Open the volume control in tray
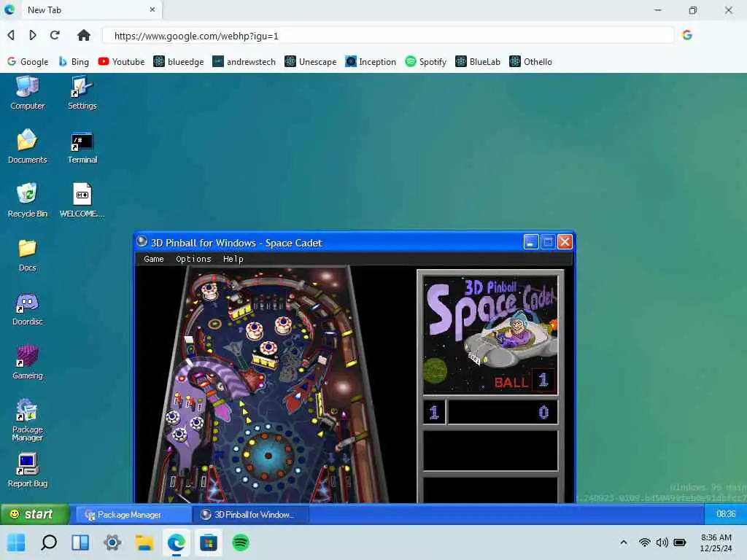This screenshot has height=560, width=747. pyautogui.click(x=662, y=542)
